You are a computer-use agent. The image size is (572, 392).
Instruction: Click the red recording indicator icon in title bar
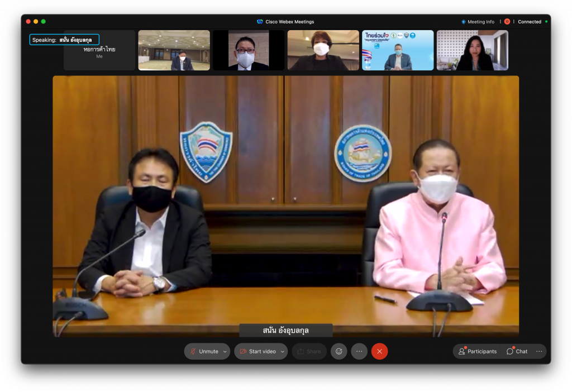(x=507, y=22)
